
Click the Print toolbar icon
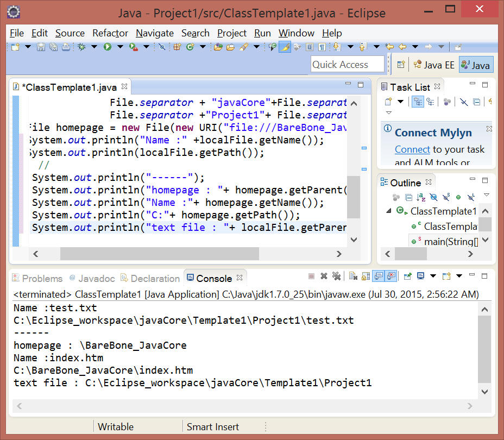click(66, 47)
